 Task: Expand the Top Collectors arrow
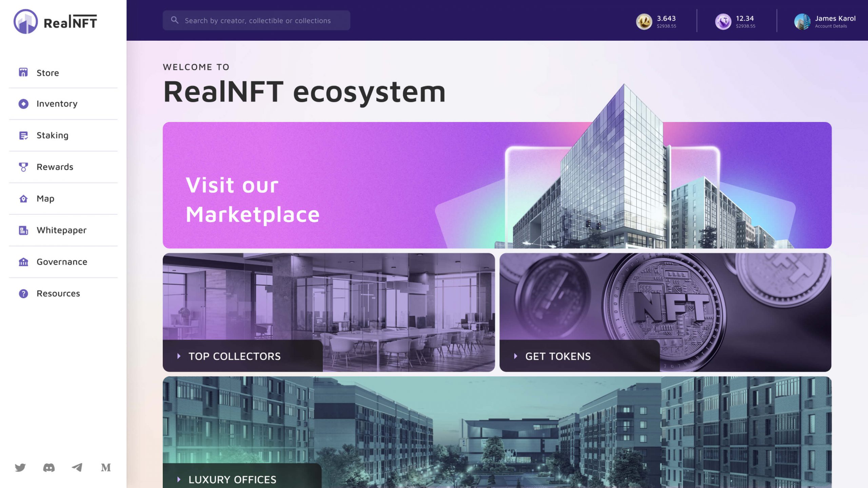pyautogui.click(x=179, y=356)
